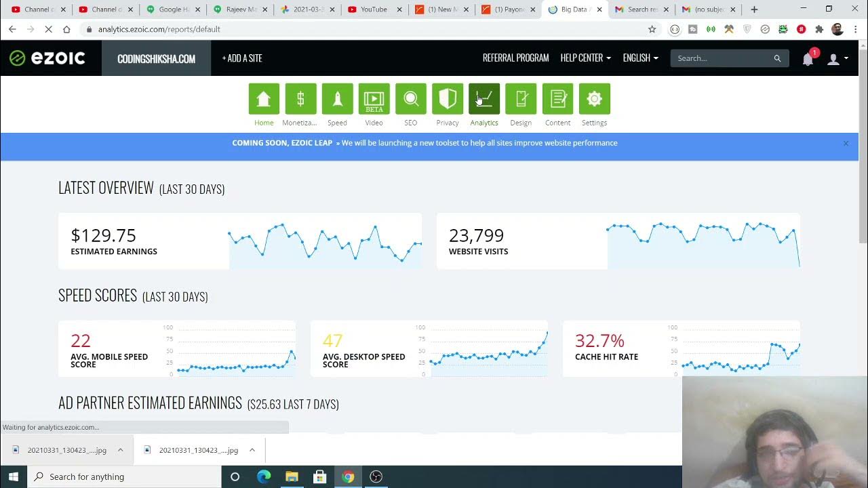Click the Ezoic search field
Screen dimensions: 868x488
point(724,58)
